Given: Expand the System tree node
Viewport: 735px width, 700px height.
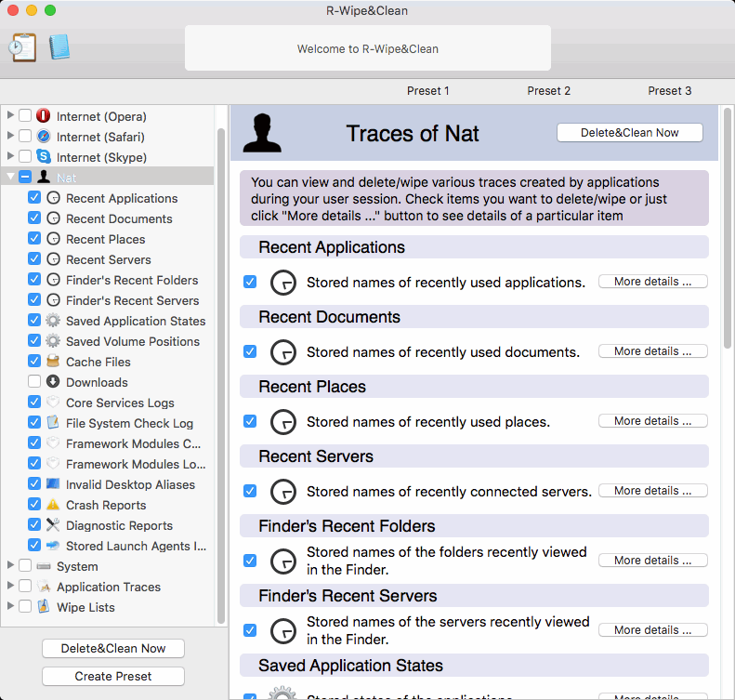Looking at the screenshot, I should point(10,565).
